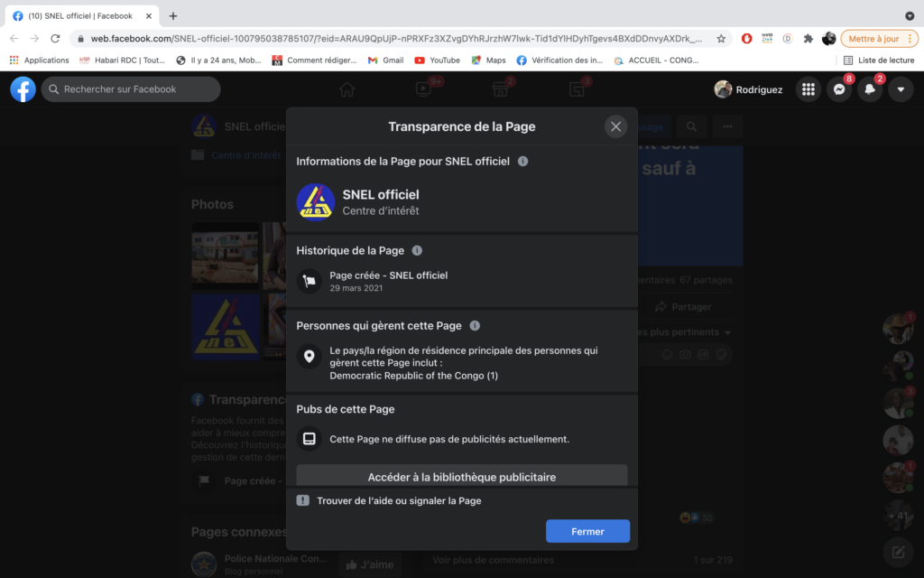Image resolution: width=924 pixels, height=578 pixels.
Task: Open the Facebook Home feed icon
Action: (x=347, y=89)
